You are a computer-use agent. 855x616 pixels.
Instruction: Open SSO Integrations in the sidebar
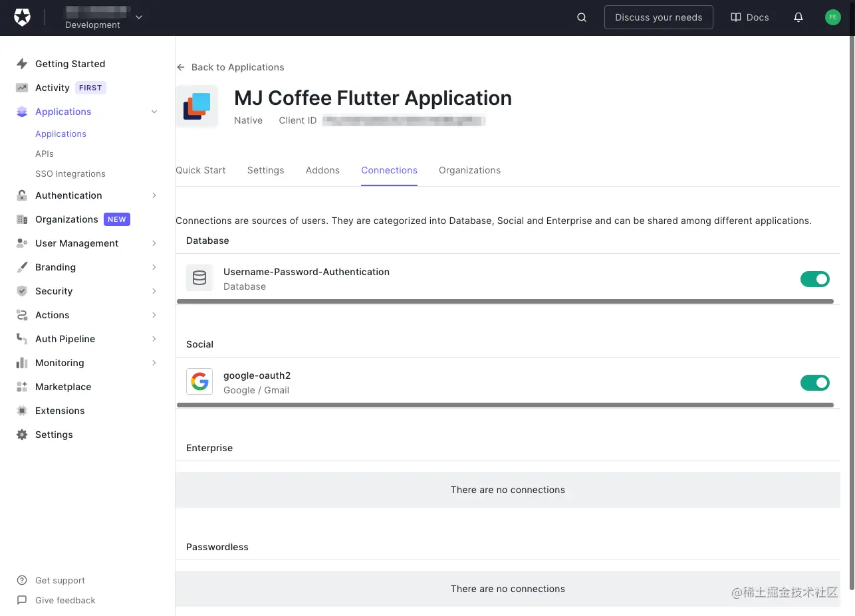(70, 173)
